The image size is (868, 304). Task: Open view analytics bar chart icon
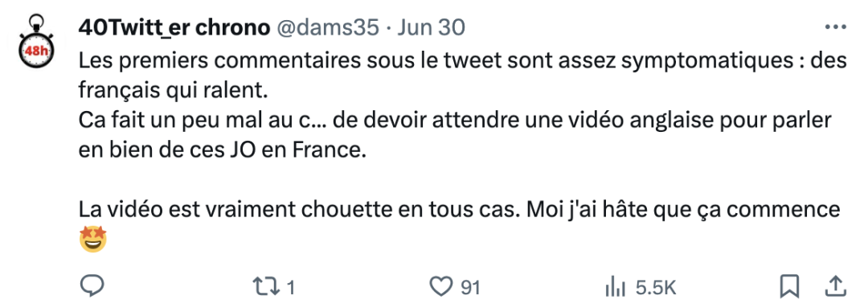pos(616,287)
